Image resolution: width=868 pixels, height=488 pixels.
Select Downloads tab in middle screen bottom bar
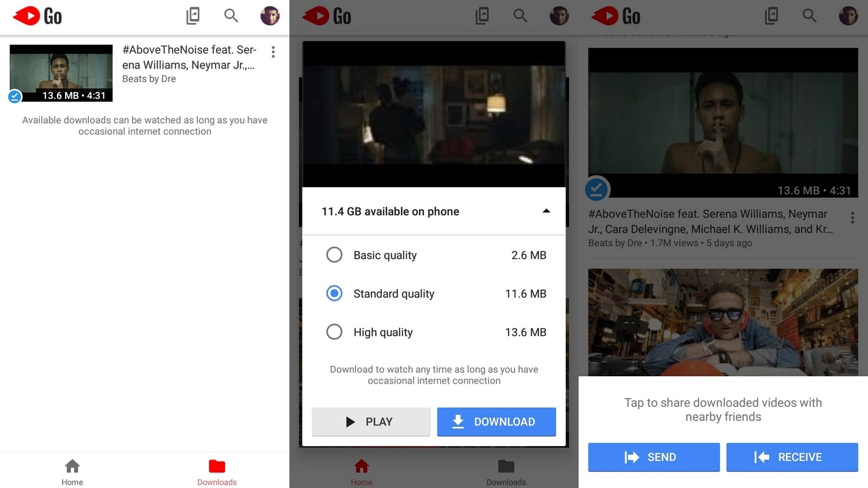[x=506, y=472]
